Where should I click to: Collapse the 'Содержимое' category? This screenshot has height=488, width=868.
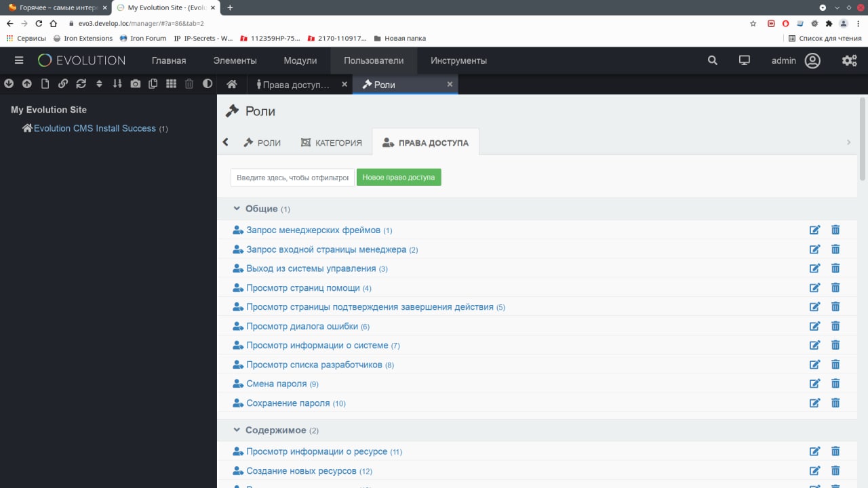(237, 430)
